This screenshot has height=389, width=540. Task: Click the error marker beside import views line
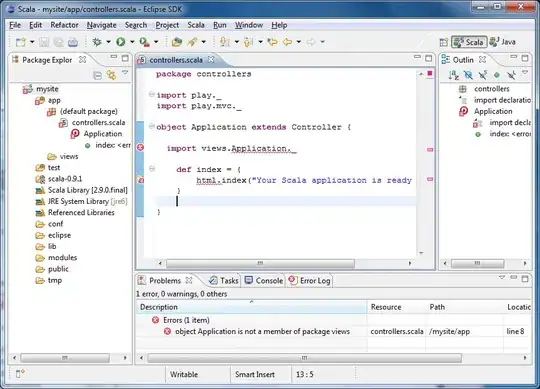pyautogui.click(x=141, y=147)
